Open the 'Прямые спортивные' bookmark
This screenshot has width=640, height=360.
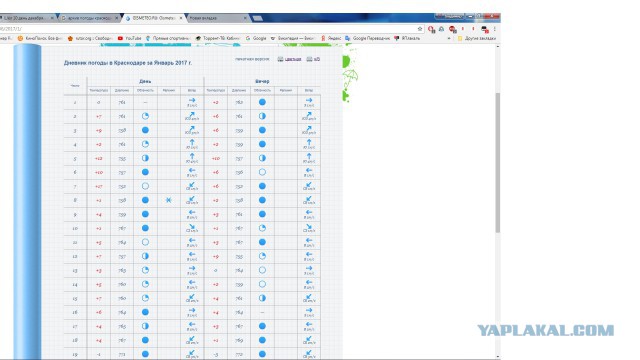click(168, 38)
